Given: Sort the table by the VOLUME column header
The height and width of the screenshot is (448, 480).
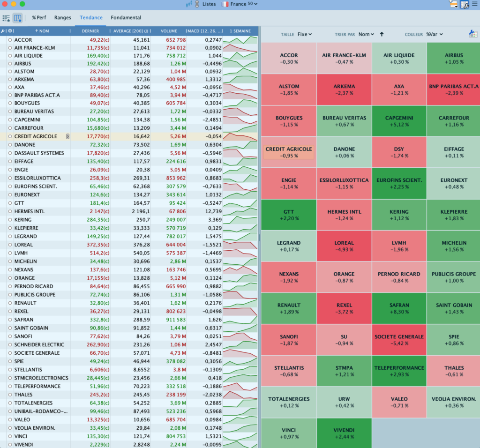Looking at the screenshot, I should click(x=169, y=31).
